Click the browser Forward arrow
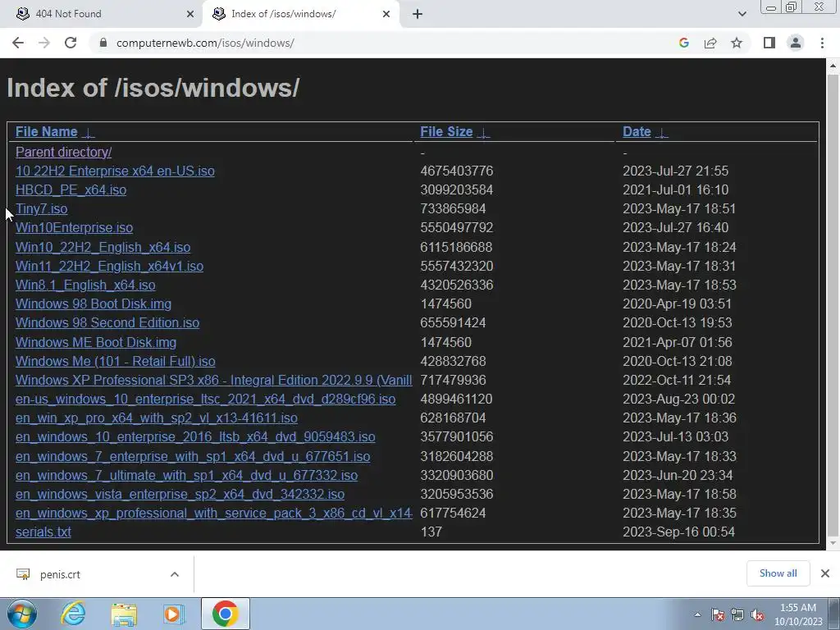This screenshot has height=630, width=840. 44,43
